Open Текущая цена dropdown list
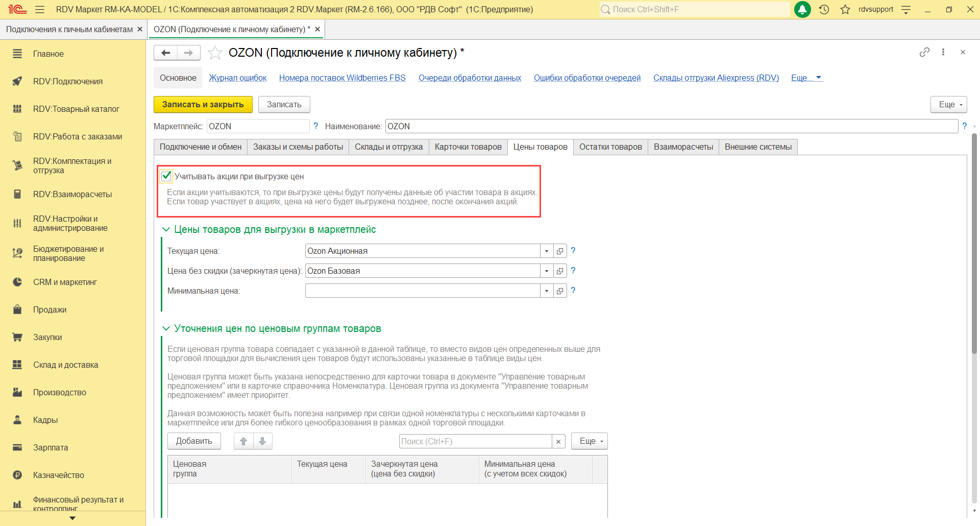The width and height of the screenshot is (980, 526). (546, 251)
